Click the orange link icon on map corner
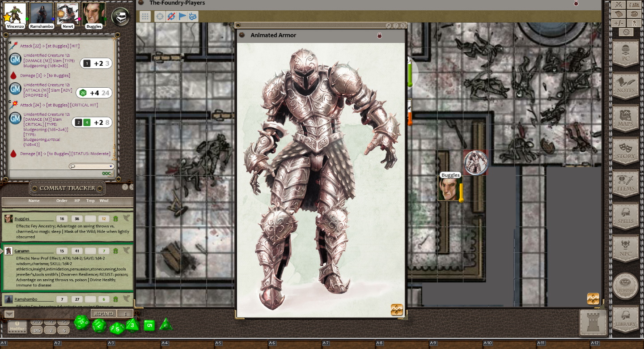Viewport: 644px width, 349px height. [593, 299]
